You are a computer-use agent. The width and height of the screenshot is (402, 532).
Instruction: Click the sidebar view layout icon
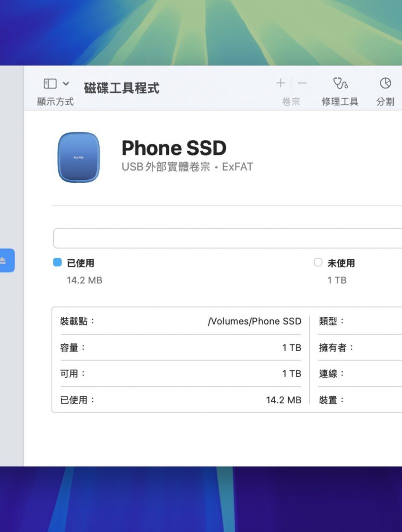point(50,83)
